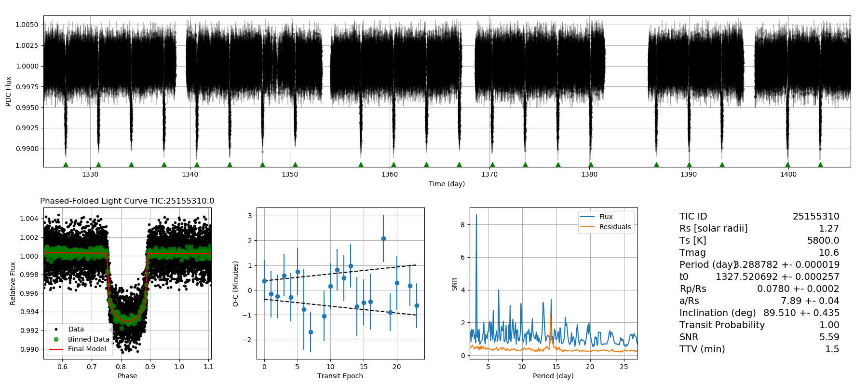Image resolution: width=868 pixels, height=386 pixels.
Task: Click the orange residuals spike near period 14
Action: (x=551, y=316)
